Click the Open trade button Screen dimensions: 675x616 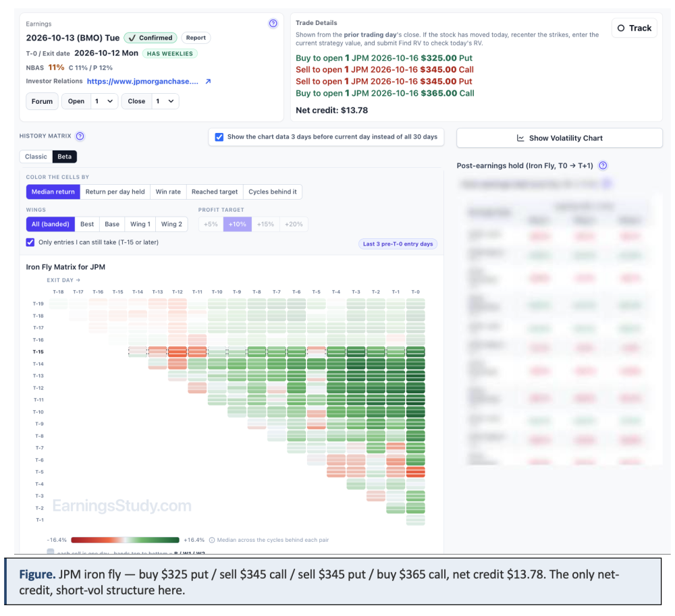[76, 101]
